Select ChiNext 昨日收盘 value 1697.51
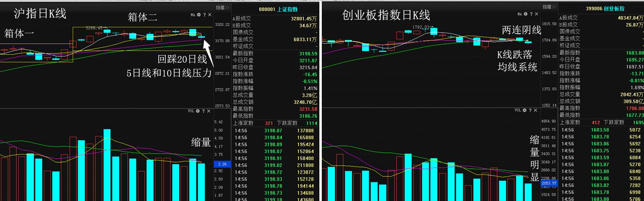The width and height of the screenshot is (644, 201). click(635, 67)
